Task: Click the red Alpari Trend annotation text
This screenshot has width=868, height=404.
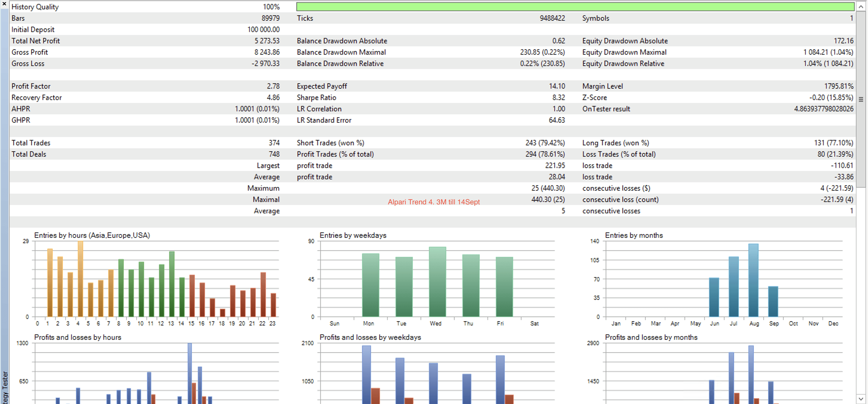Action: coord(433,202)
